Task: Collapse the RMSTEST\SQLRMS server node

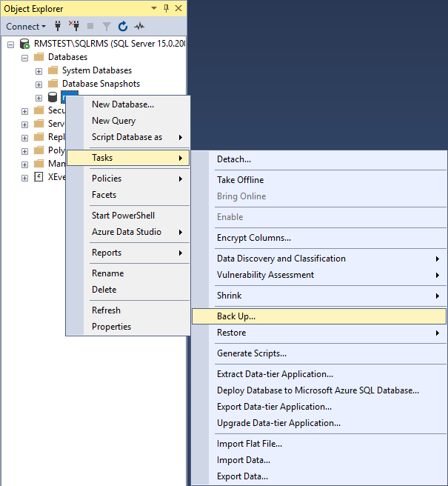Action: (10, 44)
